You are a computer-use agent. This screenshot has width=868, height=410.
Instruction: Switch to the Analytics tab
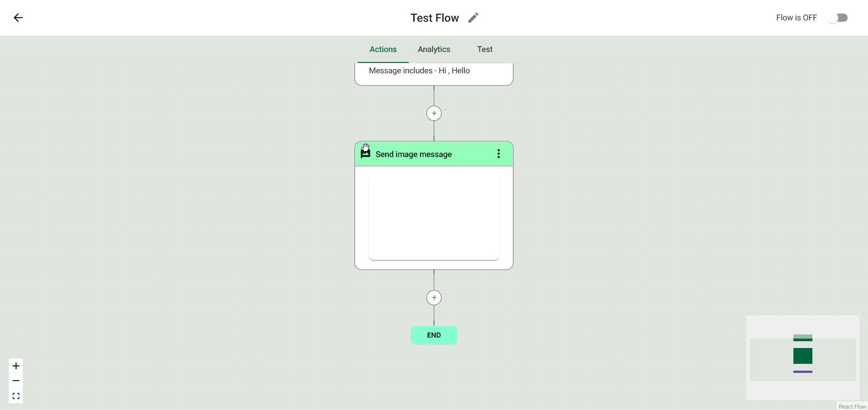point(434,49)
